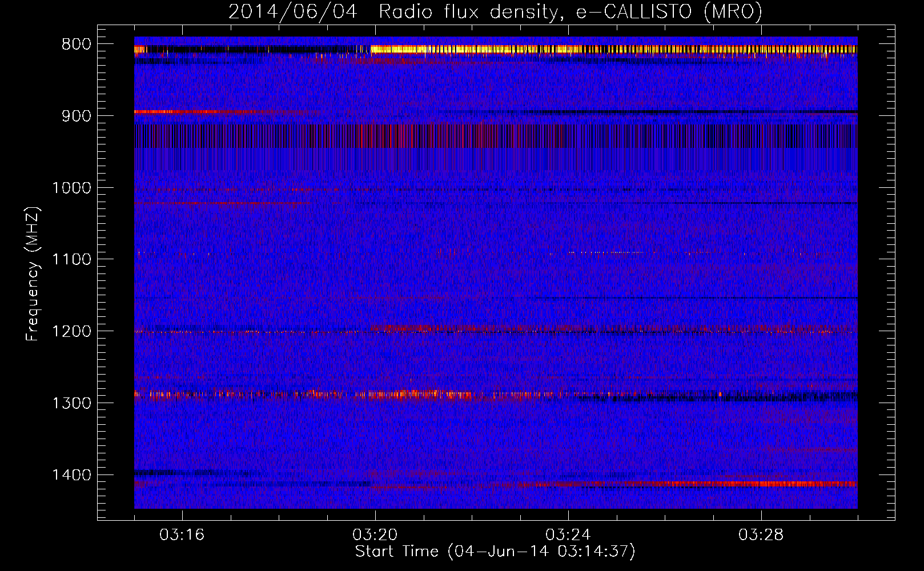Viewport: 924px width, 571px height.
Task: Click the 900 frequency tick label
Action: [x=77, y=116]
